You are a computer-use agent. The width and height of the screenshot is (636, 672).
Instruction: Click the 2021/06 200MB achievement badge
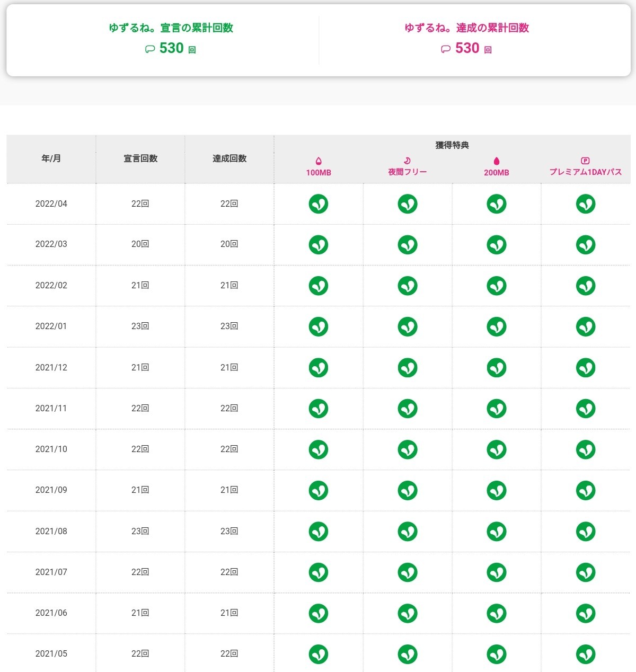tap(497, 613)
